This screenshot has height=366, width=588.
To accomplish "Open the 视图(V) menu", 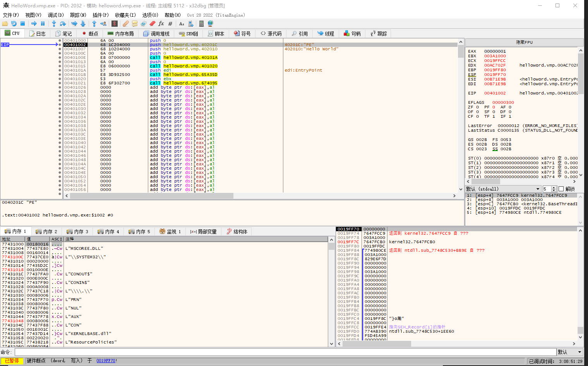I will coord(33,15).
